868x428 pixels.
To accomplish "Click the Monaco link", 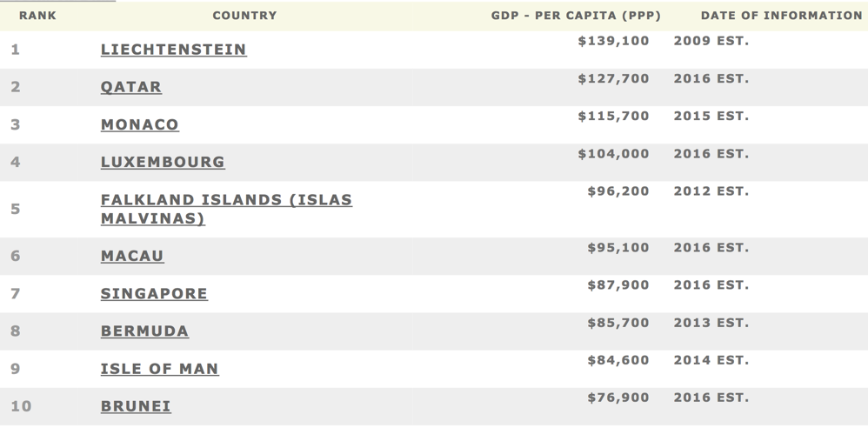I will click(139, 124).
